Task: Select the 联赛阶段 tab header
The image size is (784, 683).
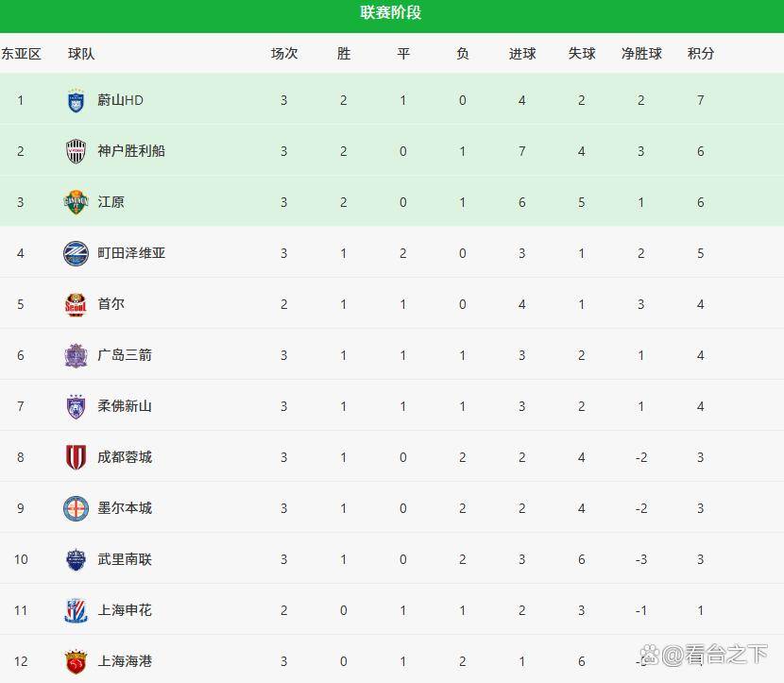Action: 391,13
